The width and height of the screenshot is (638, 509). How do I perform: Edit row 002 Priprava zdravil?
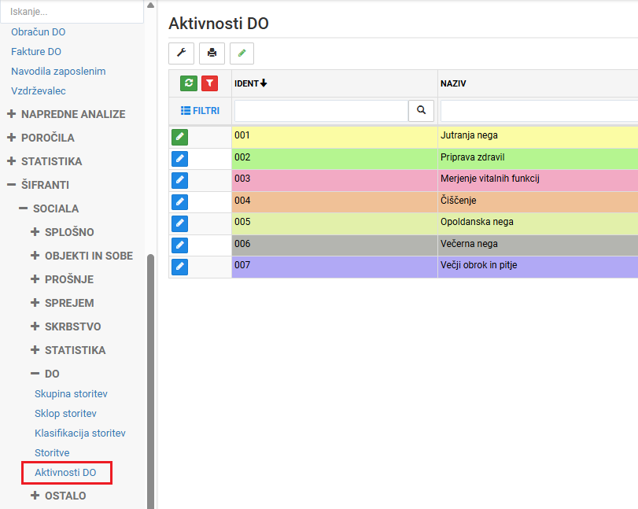point(179,159)
